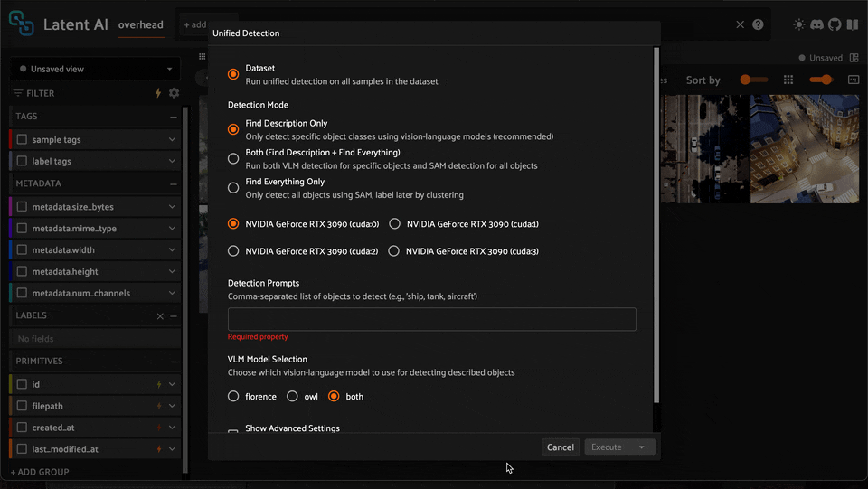Open the Unsaved view dropdown
The height and width of the screenshot is (489, 868).
point(95,69)
